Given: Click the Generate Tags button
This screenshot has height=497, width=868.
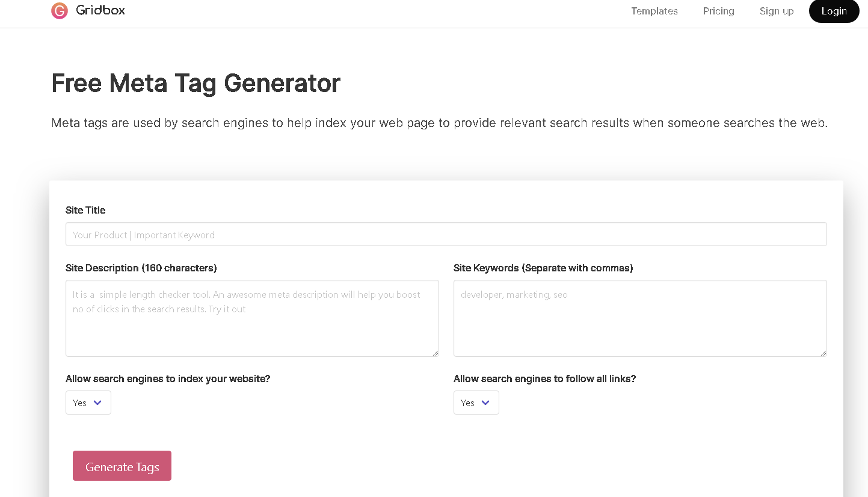Looking at the screenshot, I should click(x=122, y=466).
